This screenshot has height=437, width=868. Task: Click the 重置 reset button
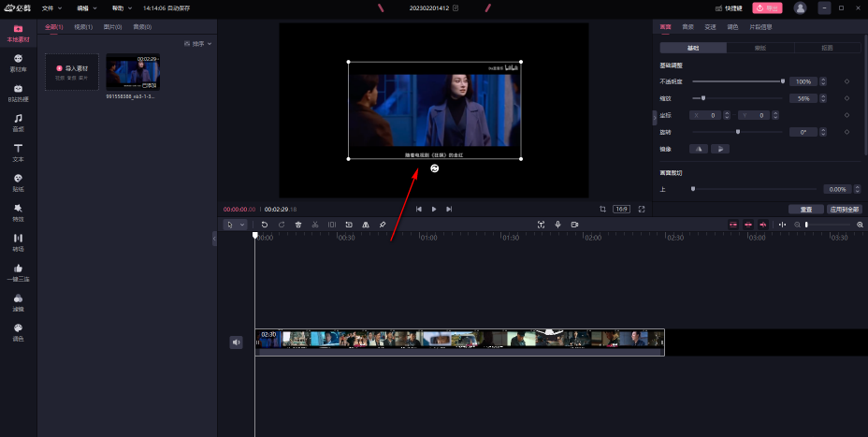pos(805,210)
